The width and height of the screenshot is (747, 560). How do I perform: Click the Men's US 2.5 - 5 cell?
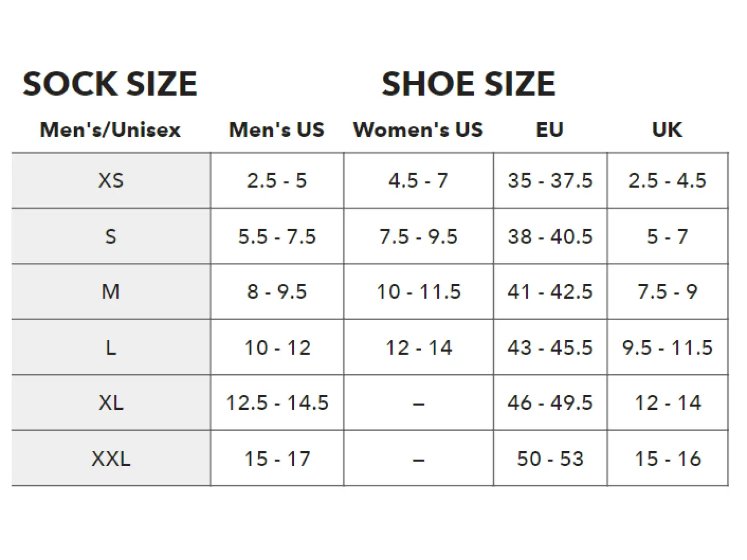click(x=277, y=181)
